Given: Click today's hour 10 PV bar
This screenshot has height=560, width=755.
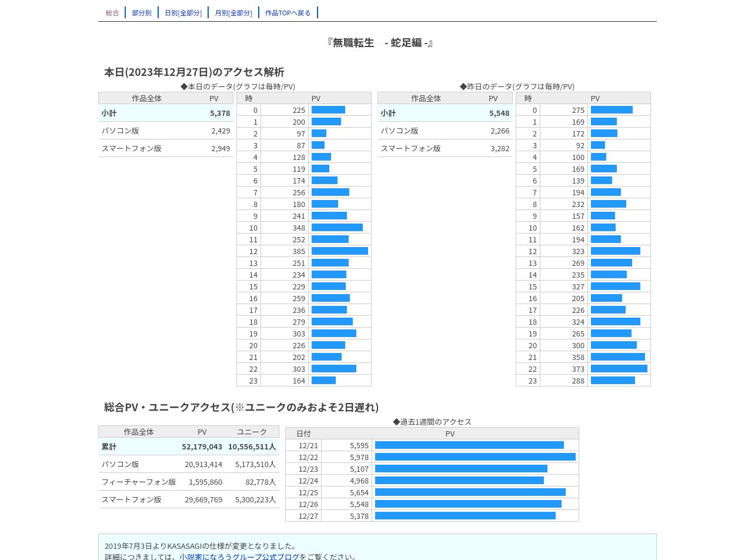Looking at the screenshot, I should tap(337, 228).
